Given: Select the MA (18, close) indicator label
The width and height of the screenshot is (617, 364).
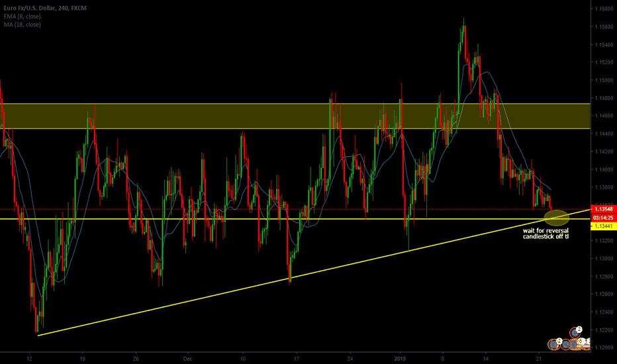Looking at the screenshot, I should [22, 24].
